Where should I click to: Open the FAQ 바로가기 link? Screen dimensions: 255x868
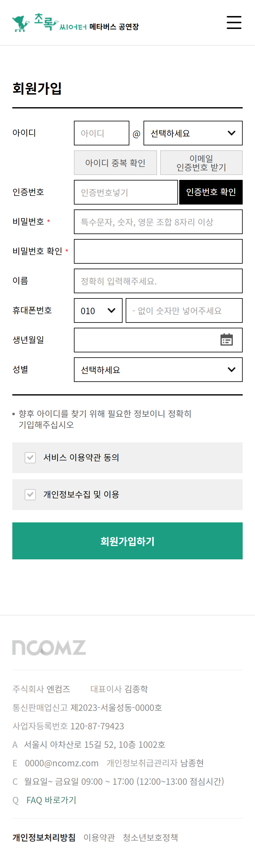point(51,800)
